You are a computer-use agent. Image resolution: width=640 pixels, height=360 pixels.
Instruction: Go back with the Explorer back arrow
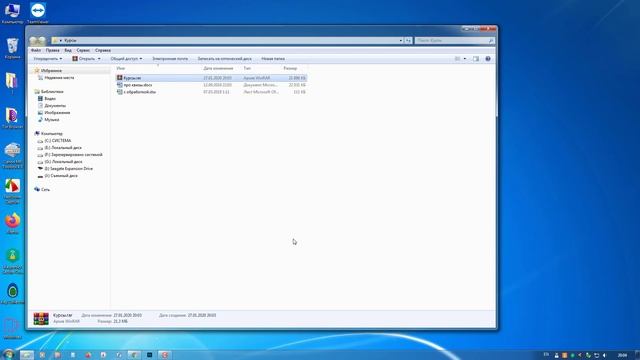pos(33,41)
